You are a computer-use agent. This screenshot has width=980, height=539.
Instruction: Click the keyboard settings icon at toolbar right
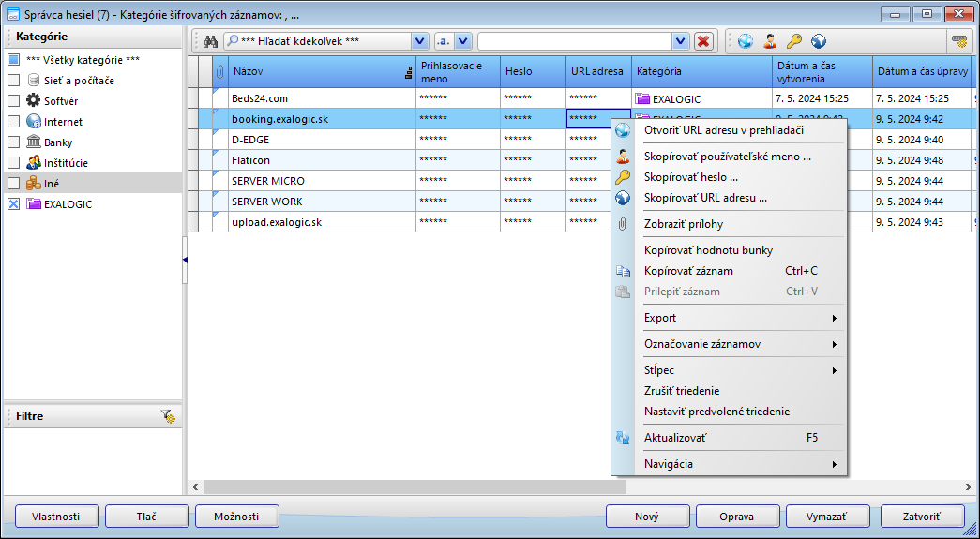pos(958,42)
